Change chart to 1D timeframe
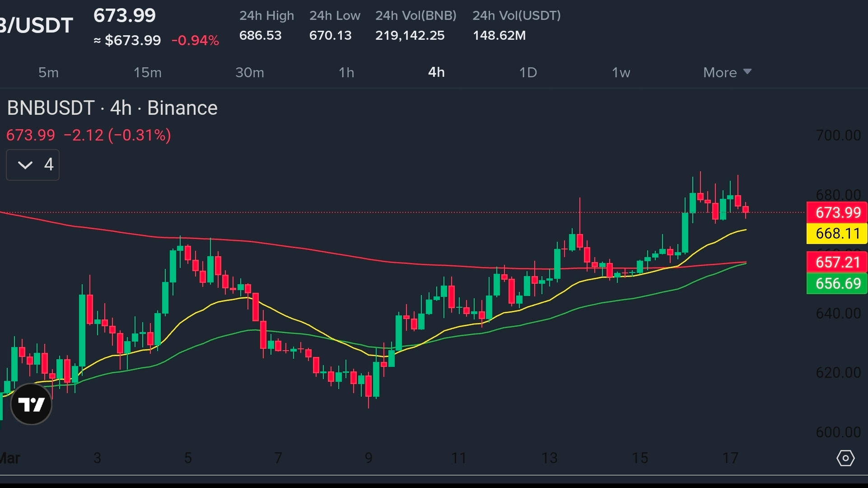868x488 pixels. pos(527,72)
